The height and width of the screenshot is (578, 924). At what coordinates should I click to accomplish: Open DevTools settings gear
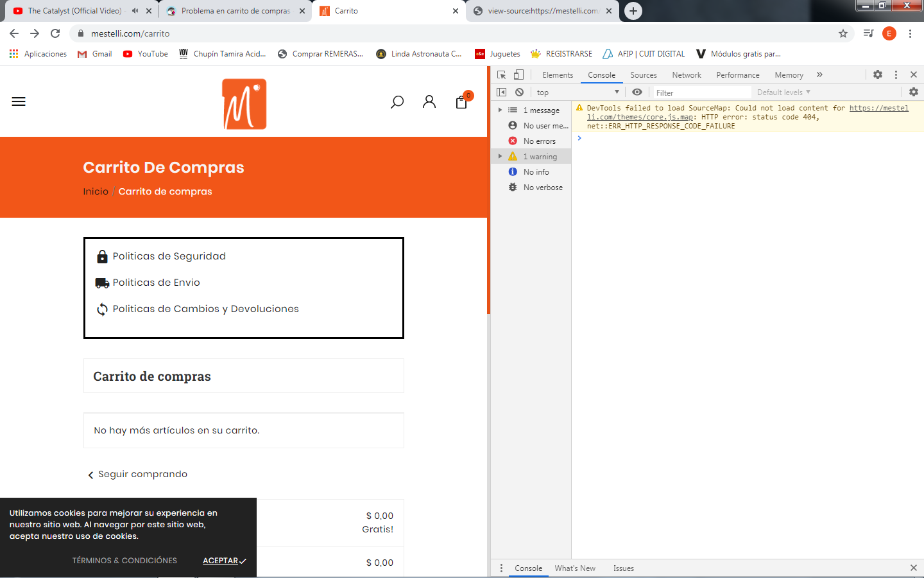click(x=878, y=74)
